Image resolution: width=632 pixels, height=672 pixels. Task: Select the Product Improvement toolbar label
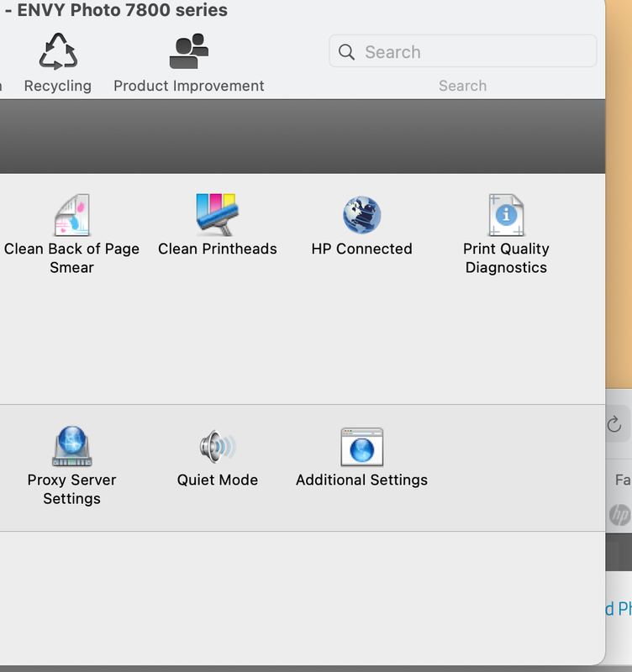[x=188, y=86]
